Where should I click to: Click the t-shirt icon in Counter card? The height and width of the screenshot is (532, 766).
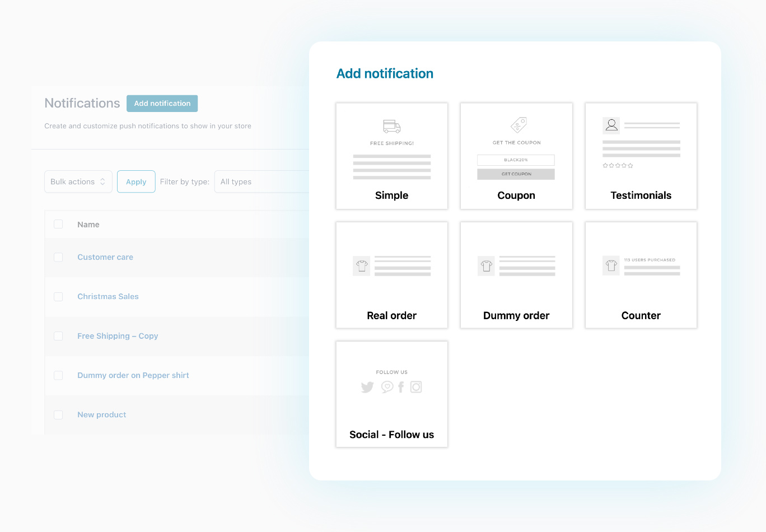611,265
